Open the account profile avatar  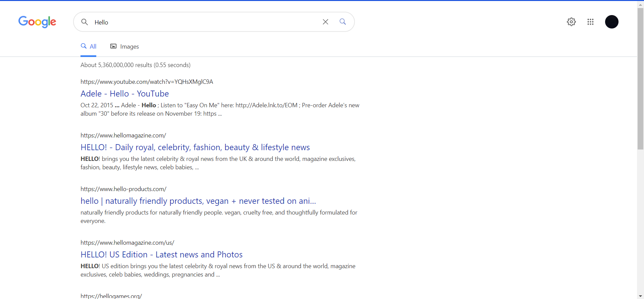coord(611,22)
